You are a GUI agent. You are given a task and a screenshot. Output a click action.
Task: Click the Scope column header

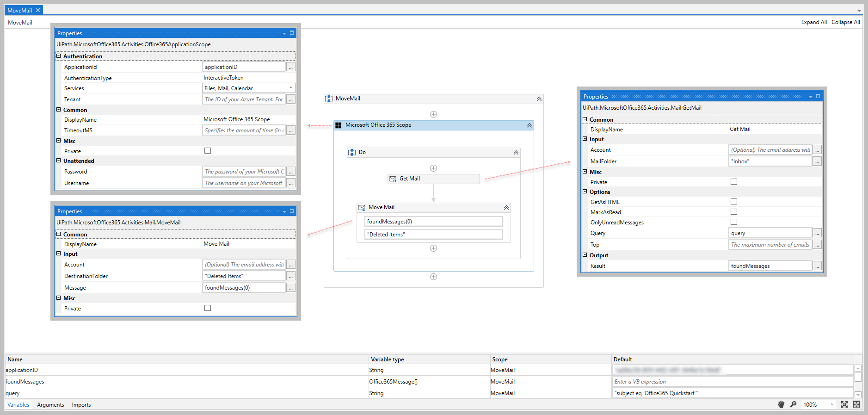[551, 359]
